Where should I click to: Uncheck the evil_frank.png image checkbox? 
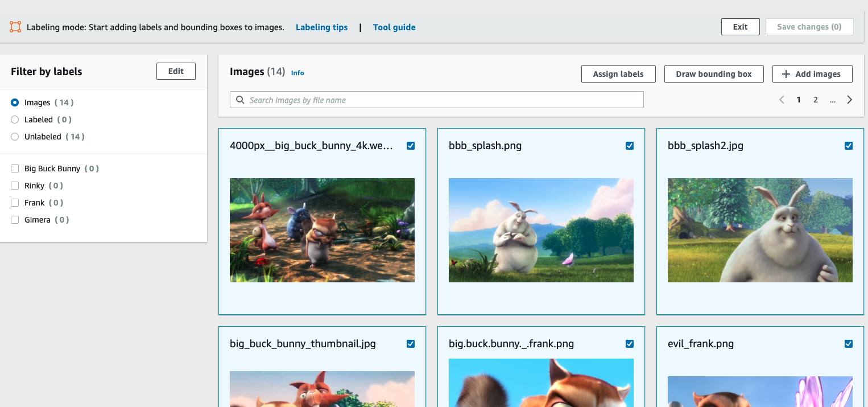pyautogui.click(x=848, y=344)
